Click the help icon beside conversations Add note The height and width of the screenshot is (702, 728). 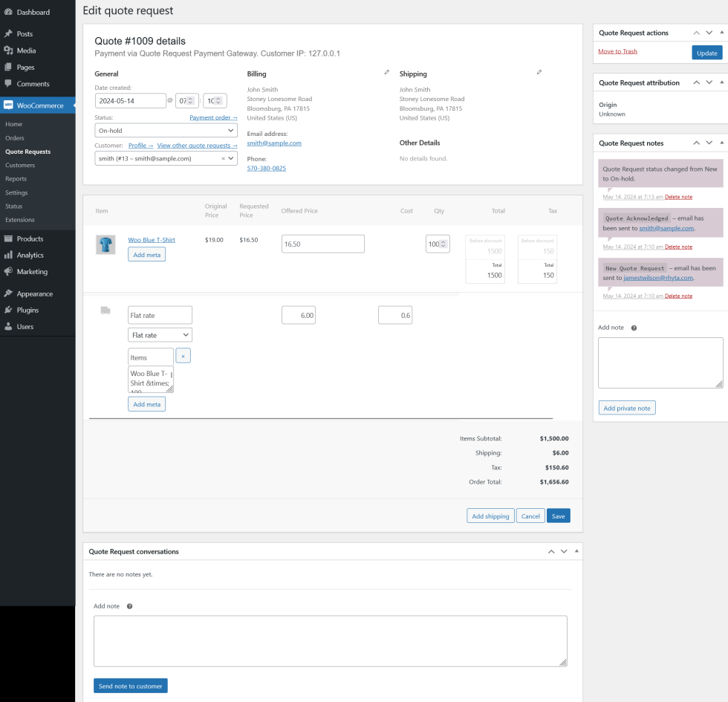coord(129,606)
